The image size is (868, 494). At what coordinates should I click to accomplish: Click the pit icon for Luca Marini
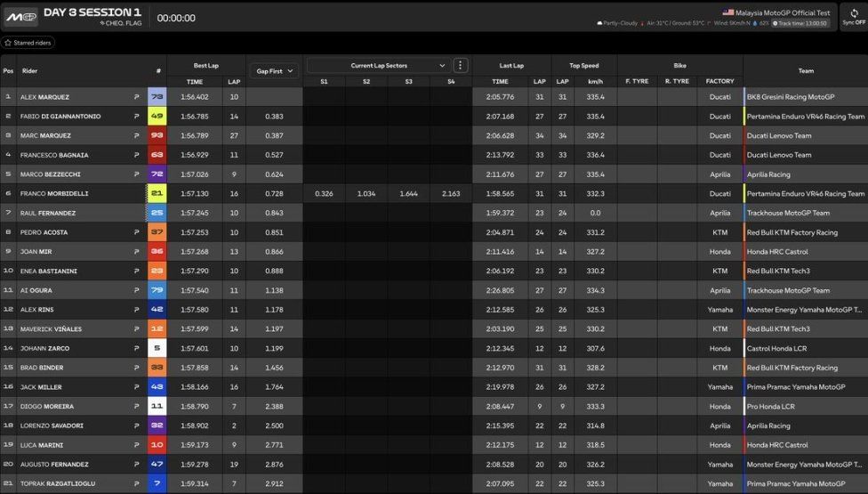[x=136, y=445]
